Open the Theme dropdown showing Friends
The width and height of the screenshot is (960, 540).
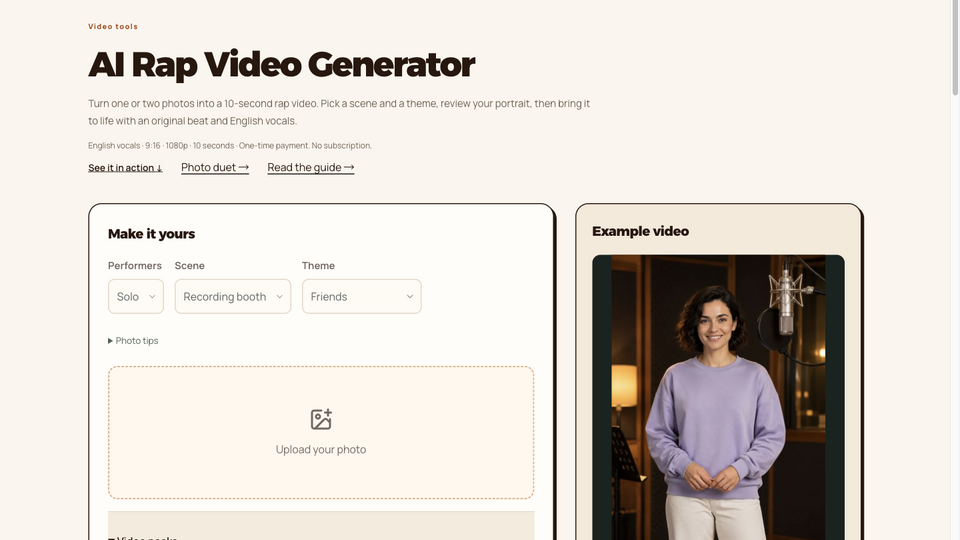(x=362, y=296)
